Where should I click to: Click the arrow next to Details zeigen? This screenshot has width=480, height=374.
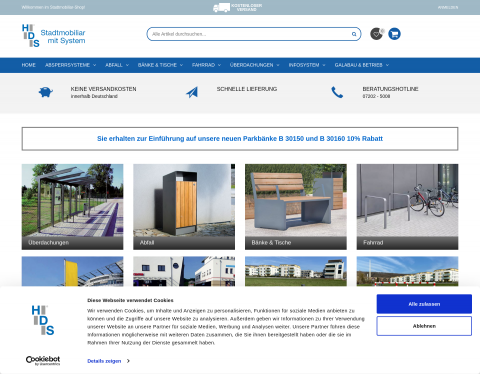click(128, 361)
